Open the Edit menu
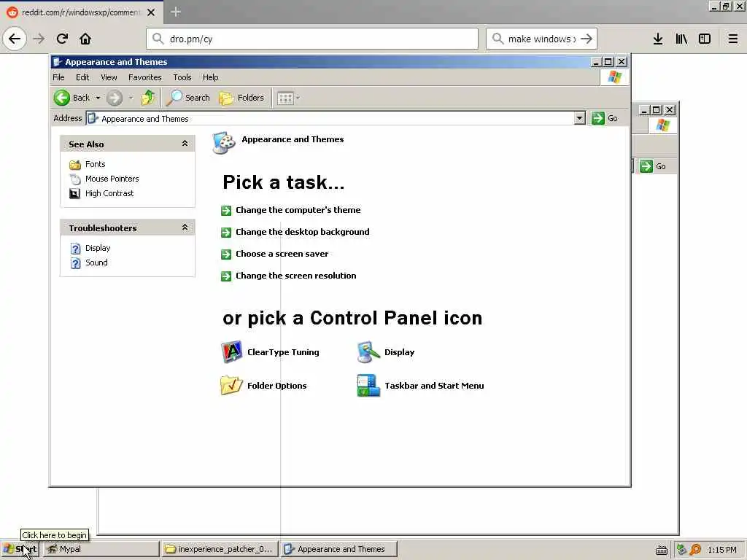 [82, 77]
